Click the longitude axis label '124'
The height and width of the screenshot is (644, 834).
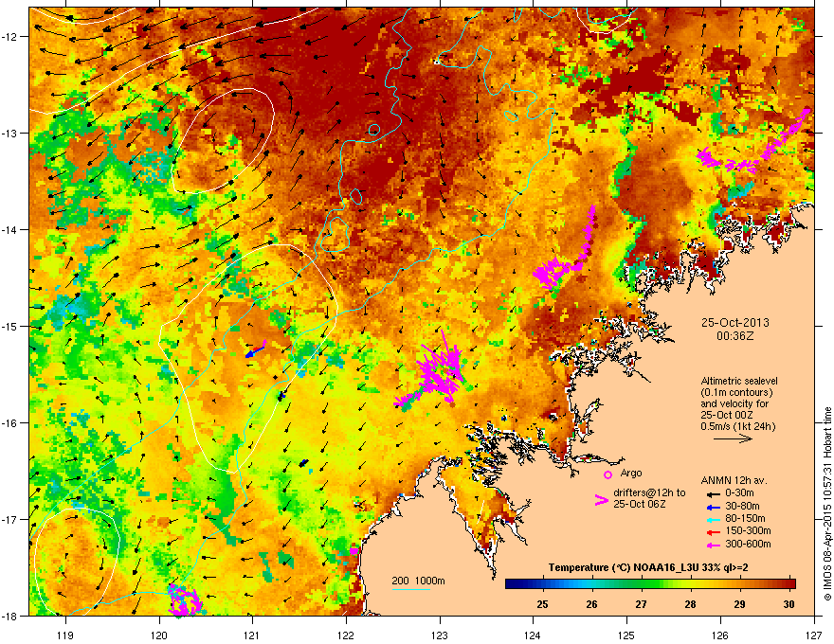(533, 635)
